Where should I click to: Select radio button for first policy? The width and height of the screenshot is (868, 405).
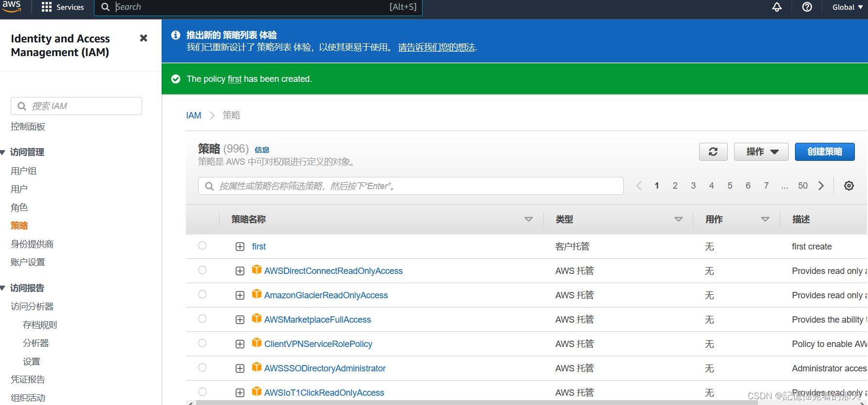[x=203, y=246]
